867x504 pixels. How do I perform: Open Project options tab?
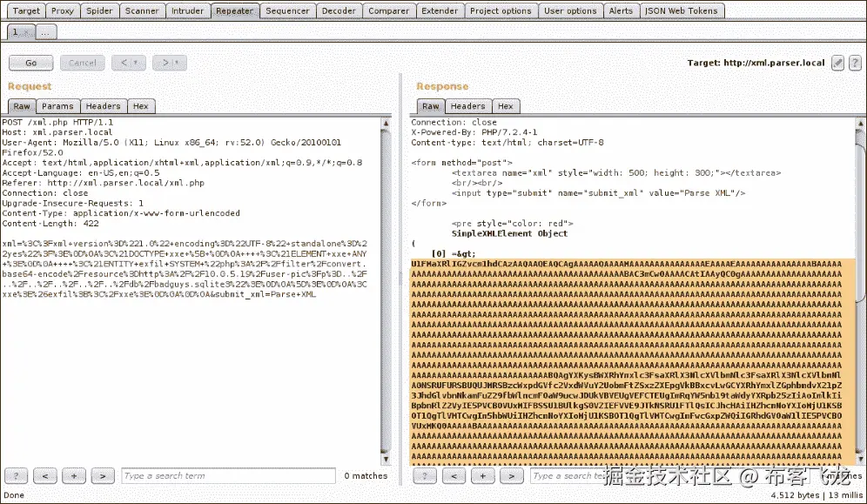pos(501,10)
